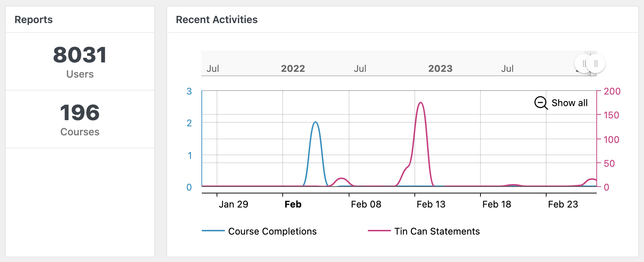Click the Show all text button
The width and height of the screenshot is (644, 262).
[x=569, y=103]
